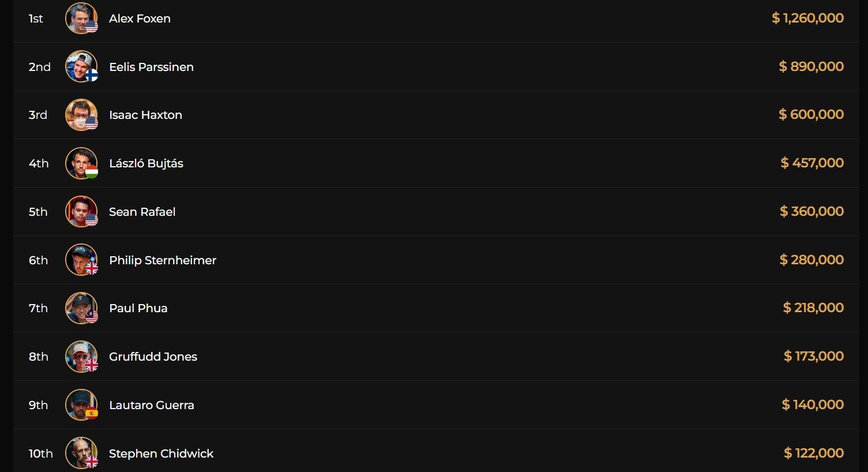Click László Bujtás's player avatar
Image resolution: width=868 pixels, height=472 pixels.
(81, 163)
